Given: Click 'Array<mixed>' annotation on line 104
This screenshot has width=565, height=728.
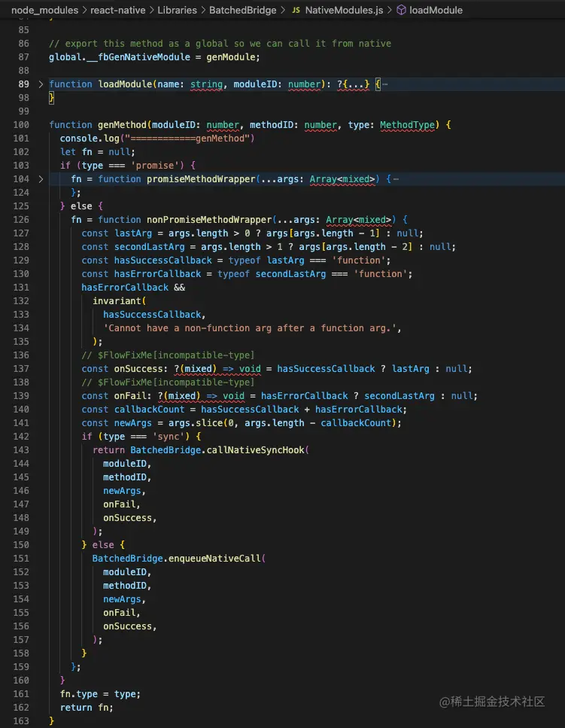Looking at the screenshot, I should click(342, 178).
